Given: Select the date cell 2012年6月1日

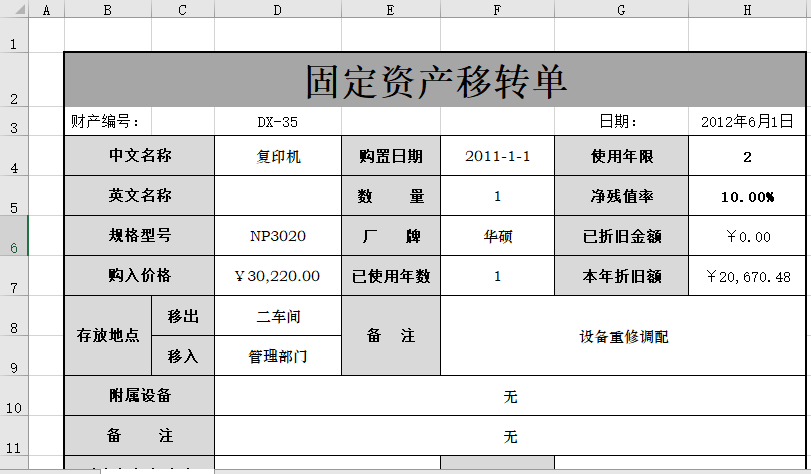Looking at the screenshot, I should click(747, 122).
